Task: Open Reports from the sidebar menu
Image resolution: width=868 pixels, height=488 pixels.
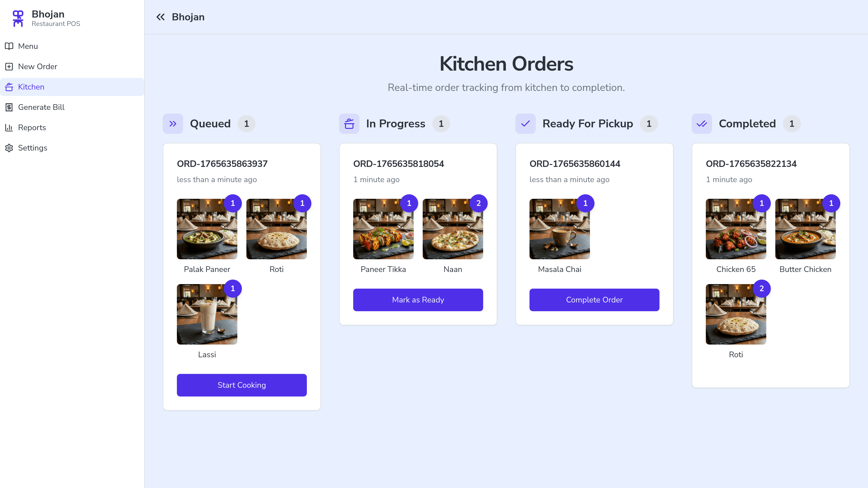Action: click(x=32, y=127)
